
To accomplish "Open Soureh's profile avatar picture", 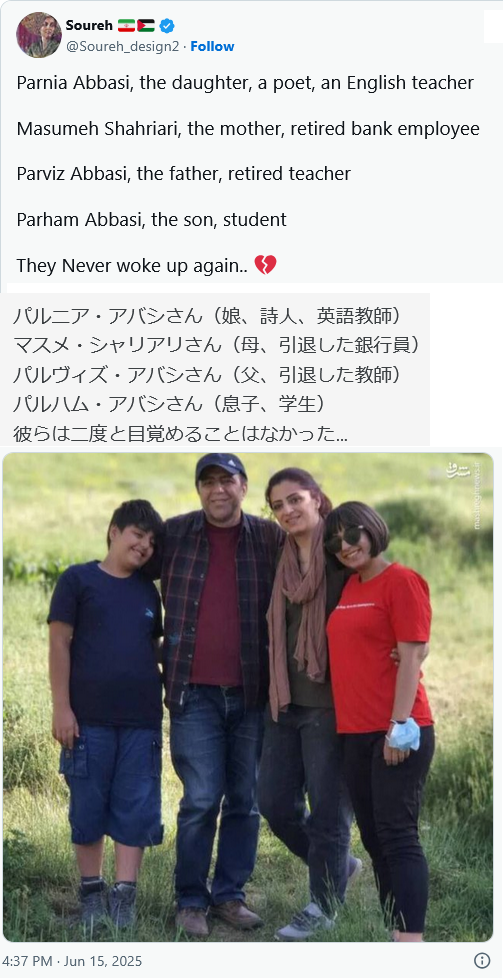I will click(x=39, y=35).
